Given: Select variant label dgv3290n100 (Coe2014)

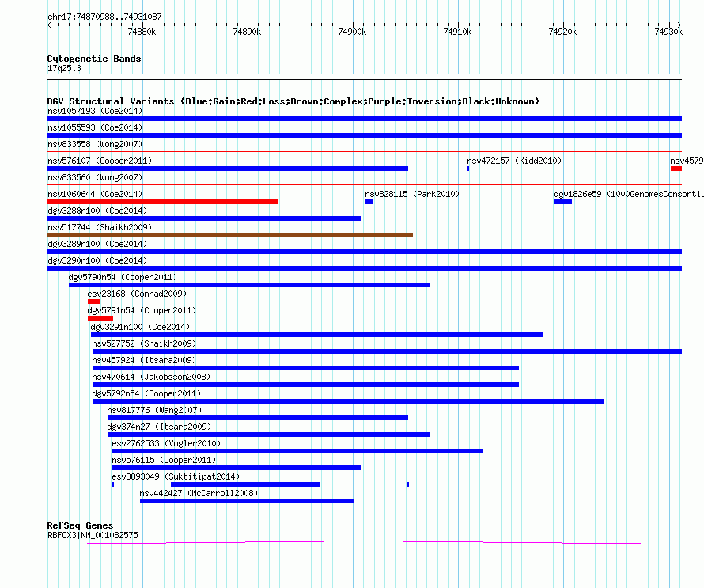Looking at the screenshot, I should click(97, 260).
